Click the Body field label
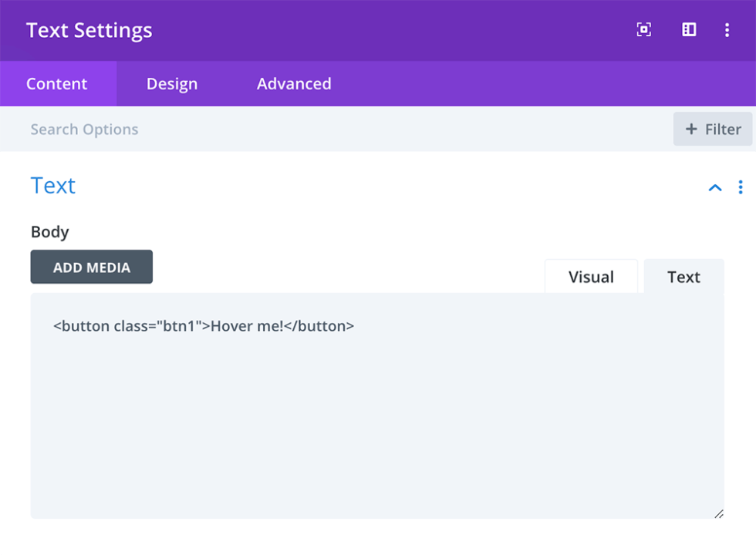 [x=49, y=231]
